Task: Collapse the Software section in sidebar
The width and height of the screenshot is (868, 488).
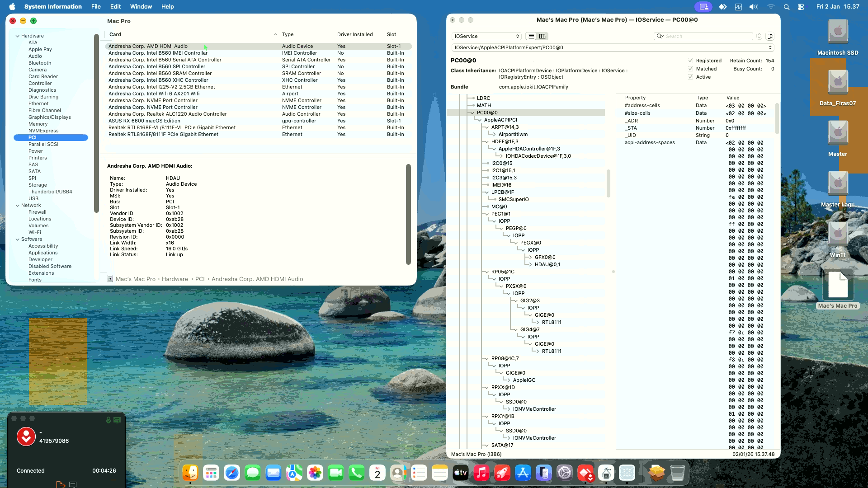Action: pos(18,239)
